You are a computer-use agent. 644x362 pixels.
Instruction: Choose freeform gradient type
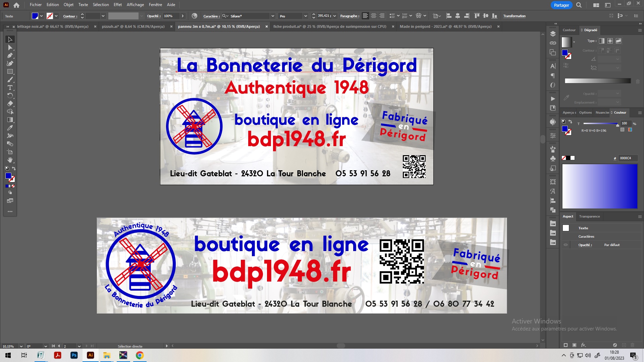point(619,41)
